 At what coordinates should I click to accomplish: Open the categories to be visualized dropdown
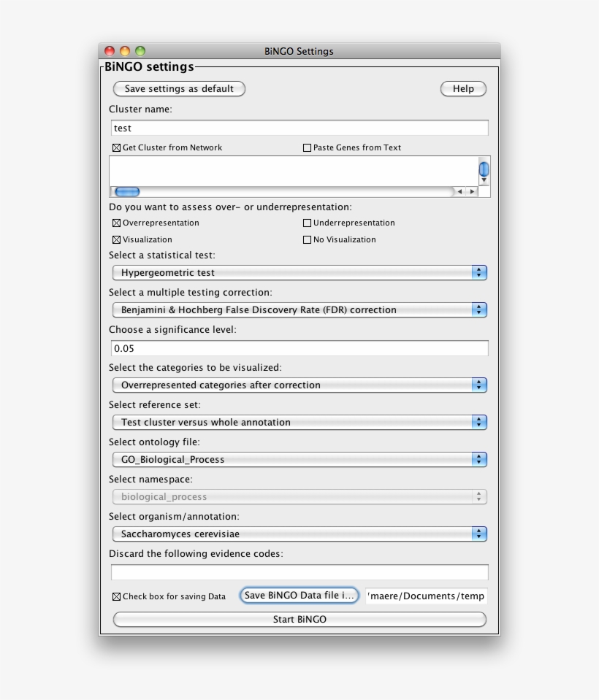(x=299, y=385)
